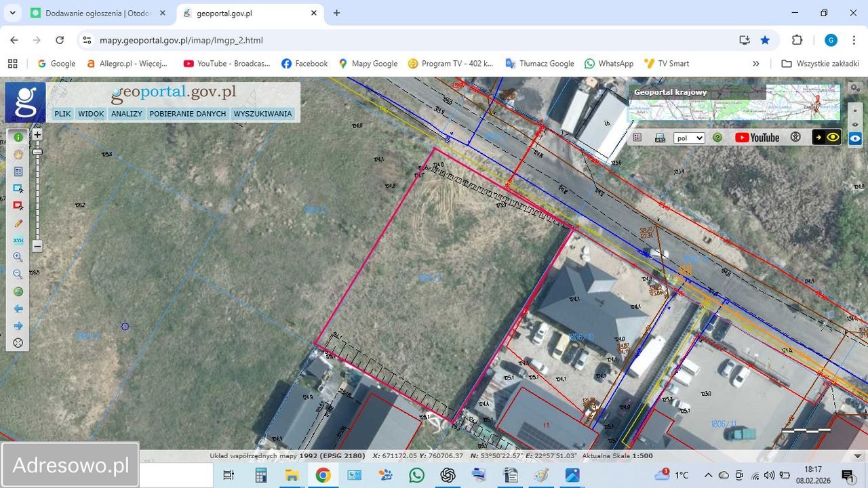The height and width of the screenshot is (488, 868).
Task: Open WhatsApp from the Windows taskbar
Action: (x=416, y=475)
